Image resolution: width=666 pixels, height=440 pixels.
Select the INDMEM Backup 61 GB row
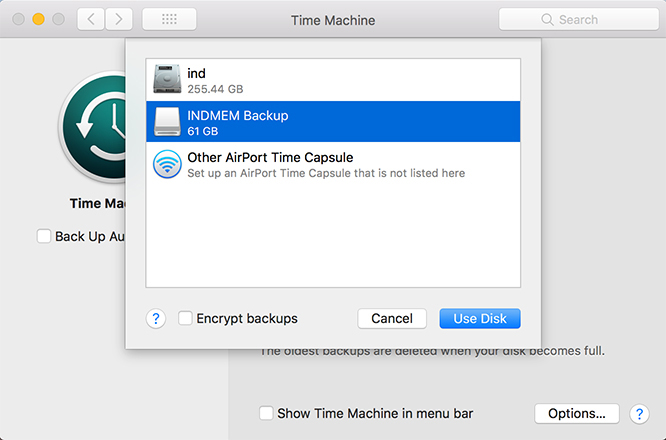click(333, 122)
